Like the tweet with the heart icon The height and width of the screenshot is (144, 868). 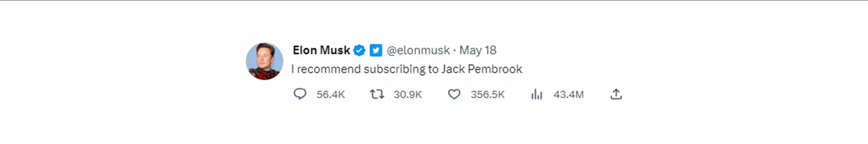coord(454,94)
